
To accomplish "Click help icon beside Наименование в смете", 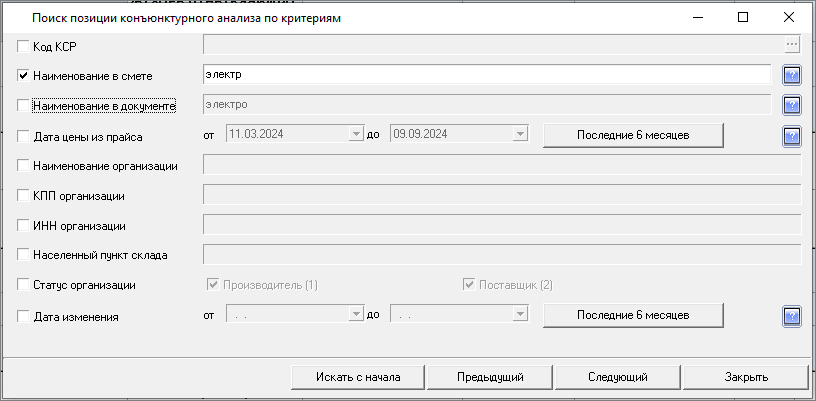I will [x=792, y=75].
